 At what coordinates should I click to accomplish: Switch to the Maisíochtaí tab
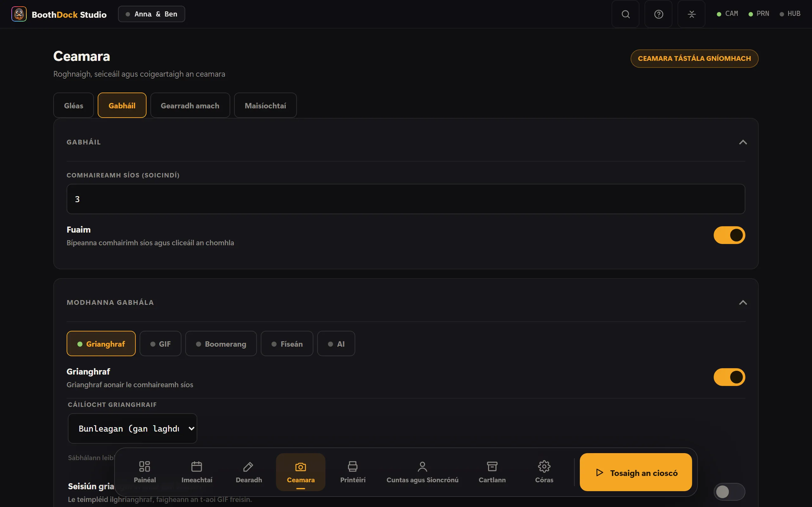(x=265, y=105)
